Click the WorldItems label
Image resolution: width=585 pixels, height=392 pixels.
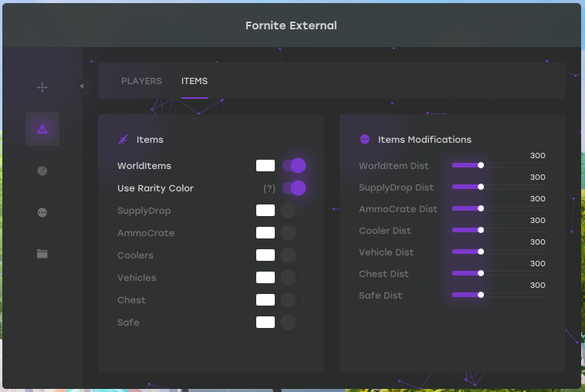144,166
